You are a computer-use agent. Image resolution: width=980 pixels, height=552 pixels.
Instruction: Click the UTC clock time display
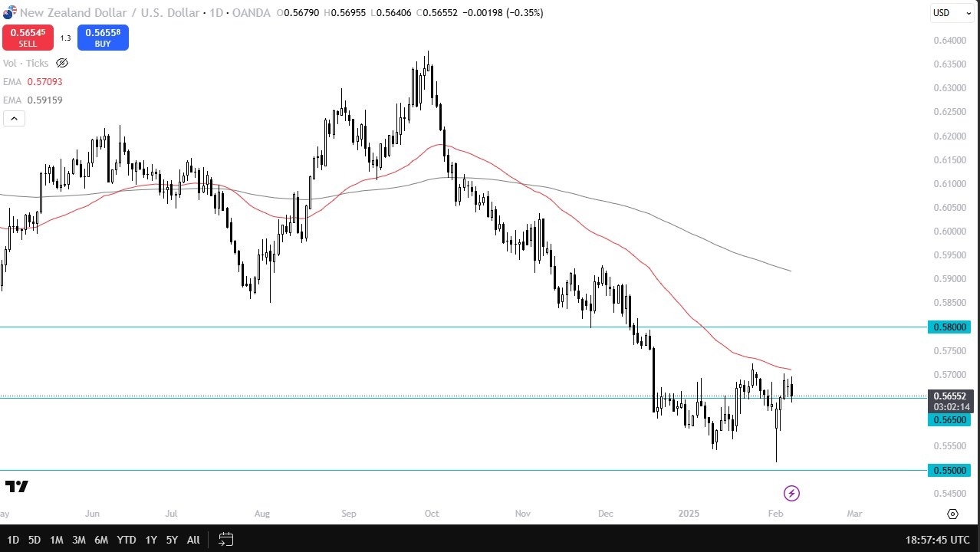(x=939, y=540)
